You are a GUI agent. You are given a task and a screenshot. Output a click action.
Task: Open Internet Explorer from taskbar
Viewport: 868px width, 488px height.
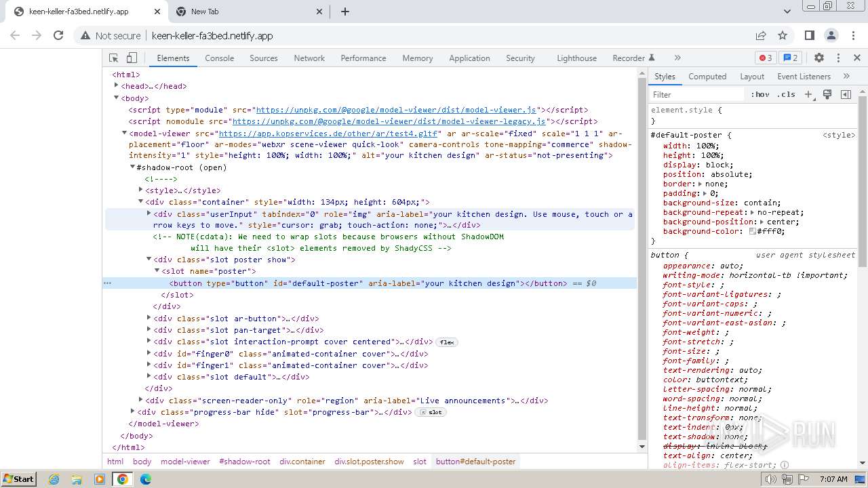(54, 479)
